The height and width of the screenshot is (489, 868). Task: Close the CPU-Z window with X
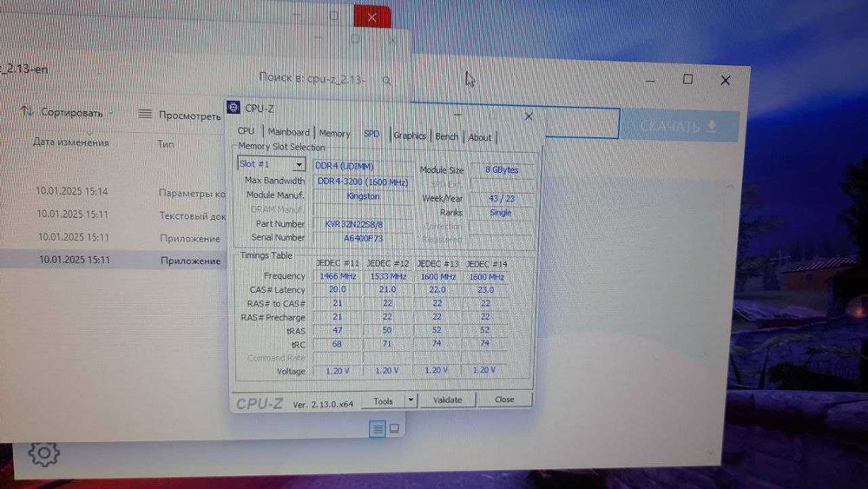click(x=529, y=116)
